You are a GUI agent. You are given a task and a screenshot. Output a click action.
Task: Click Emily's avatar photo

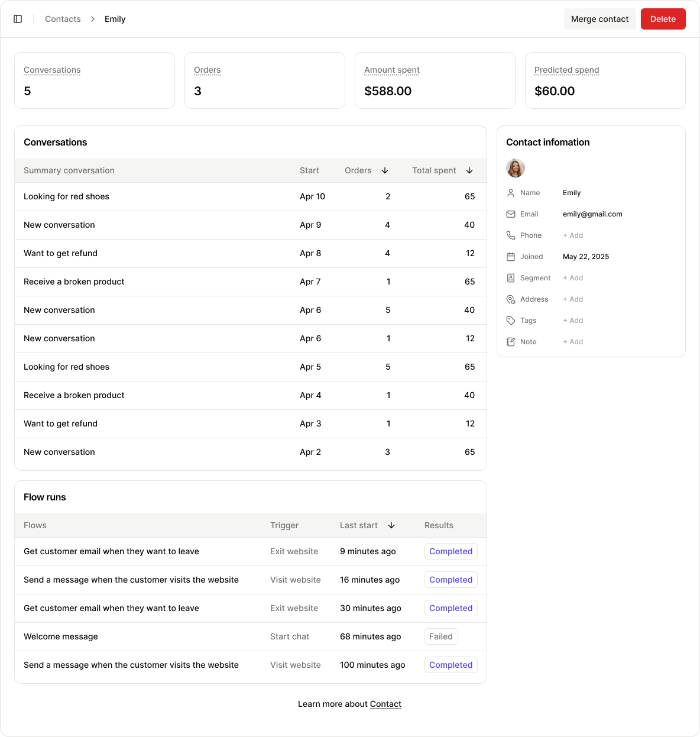coord(516,168)
